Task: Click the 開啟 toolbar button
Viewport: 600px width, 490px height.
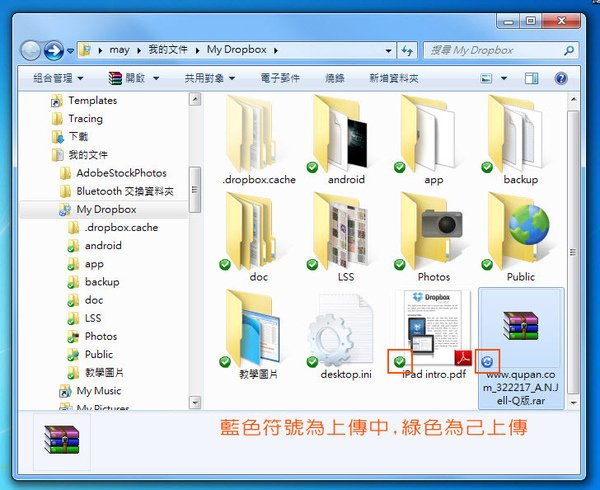Action: pyautogui.click(x=127, y=78)
